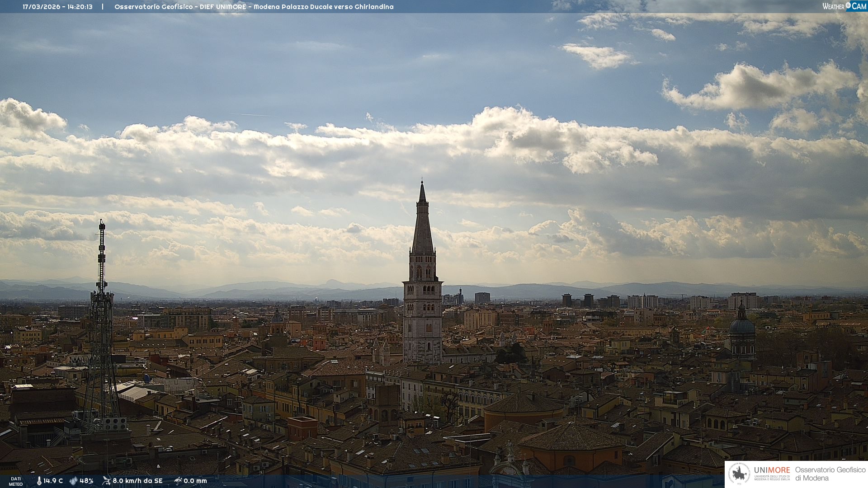Click the Osservatorio Geofisico di Modena caption
Image resolution: width=868 pixels, height=488 pixels.
pyautogui.click(x=830, y=474)
